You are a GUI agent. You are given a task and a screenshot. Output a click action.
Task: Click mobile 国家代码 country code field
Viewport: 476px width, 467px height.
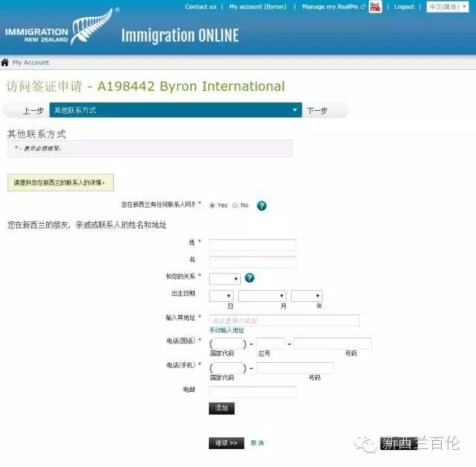pyautogui.click(x=228, y=368)
